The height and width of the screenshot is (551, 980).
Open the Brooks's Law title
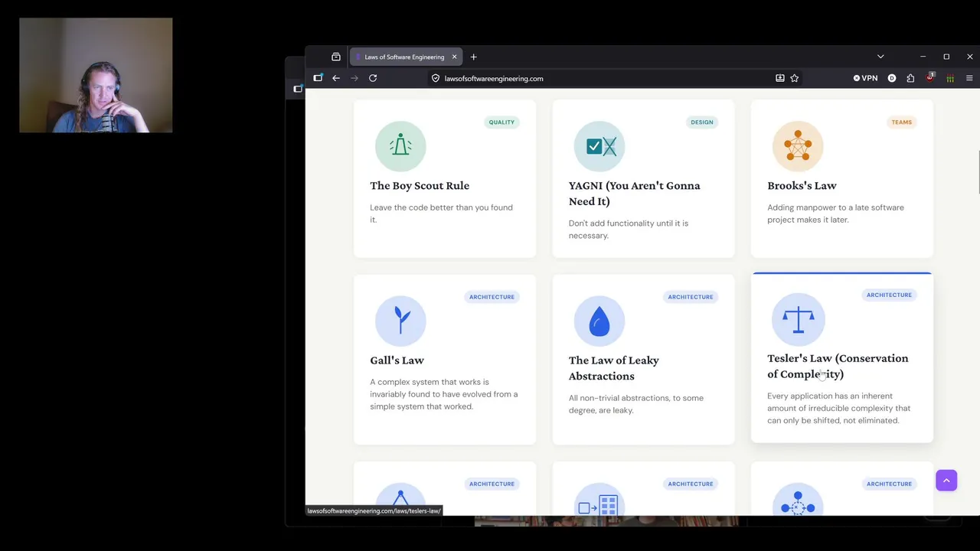point(802,185)
